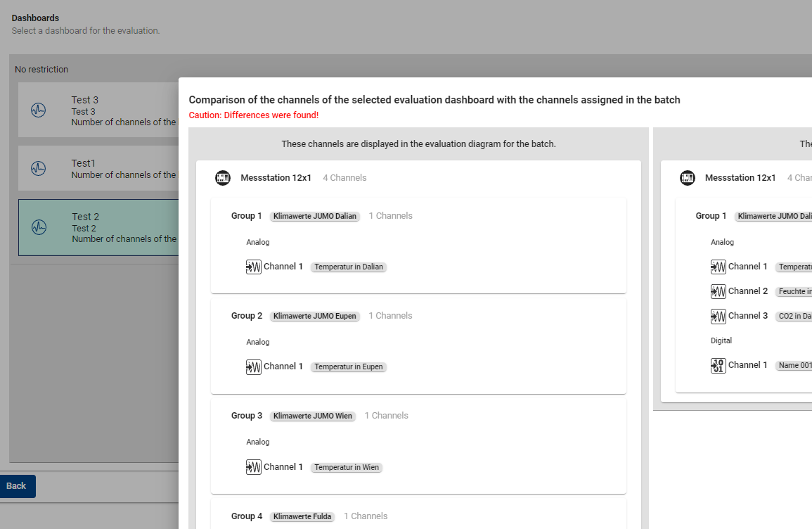Expand the Group 4 header
Image resolution: width=812 pixels, height=529 pixels.
coord(246,516)
